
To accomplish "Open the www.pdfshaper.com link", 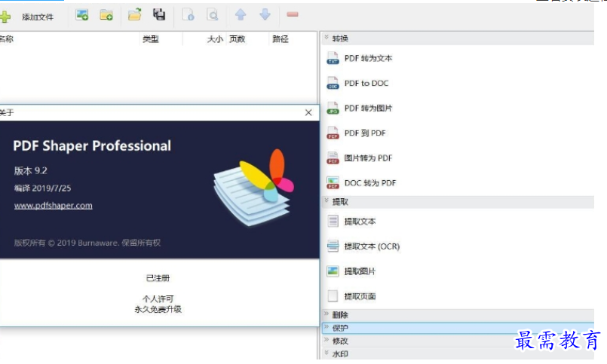I will click(53, 206).
